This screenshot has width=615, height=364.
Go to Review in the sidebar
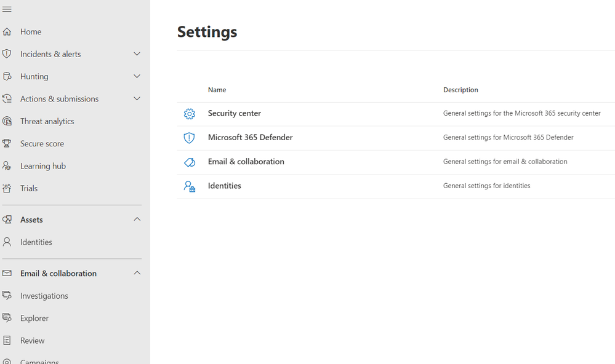[x=33, y=341]
